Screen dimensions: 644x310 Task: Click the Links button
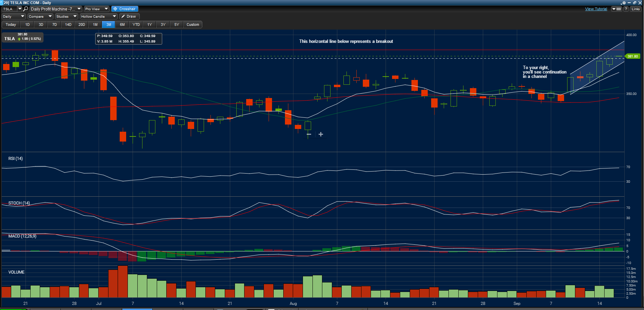[x=635, y=9]
